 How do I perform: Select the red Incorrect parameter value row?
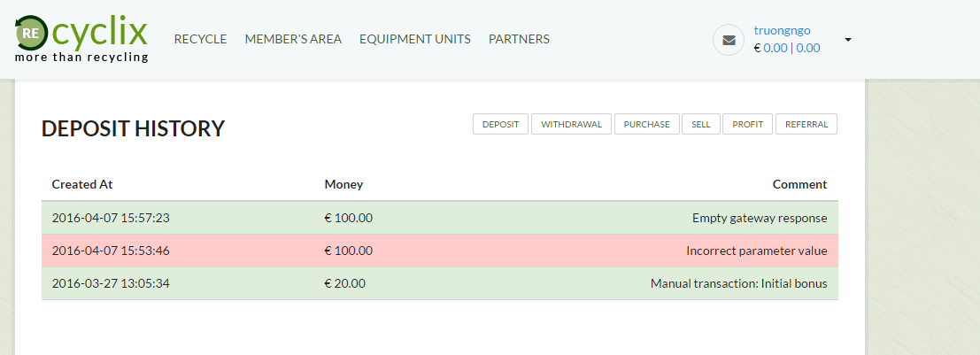tap(439, 251)
